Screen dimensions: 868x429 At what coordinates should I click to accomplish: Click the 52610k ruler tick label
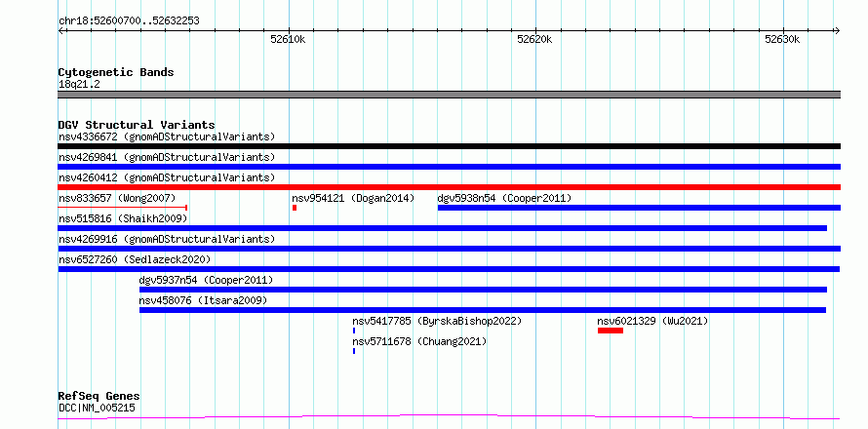(x=288, y=39)
